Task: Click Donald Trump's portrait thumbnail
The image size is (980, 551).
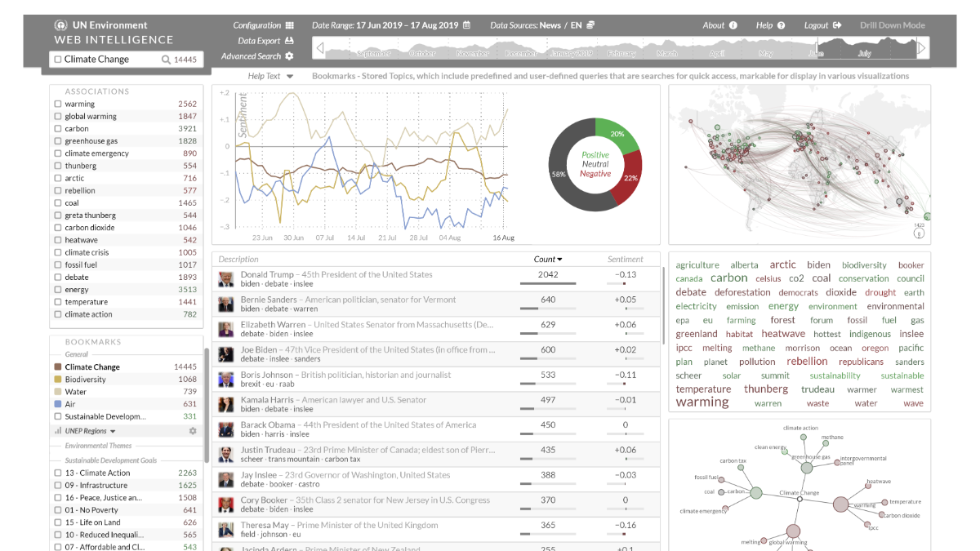Action: pyautogui.click(x=225, y=280)
